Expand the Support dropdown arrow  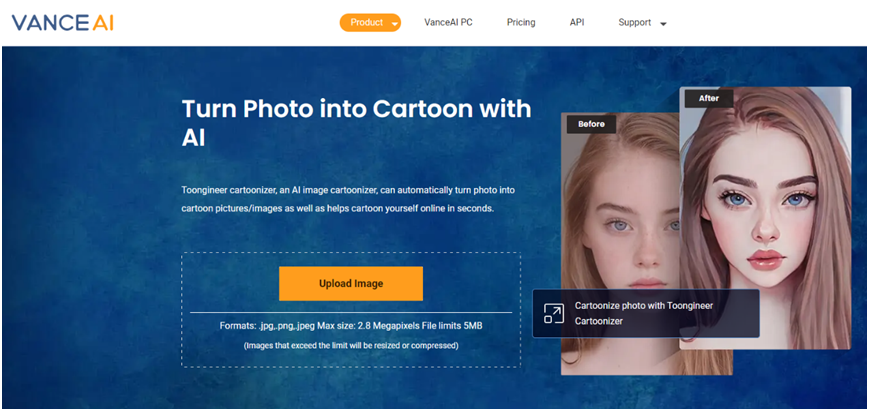point(663,24)
